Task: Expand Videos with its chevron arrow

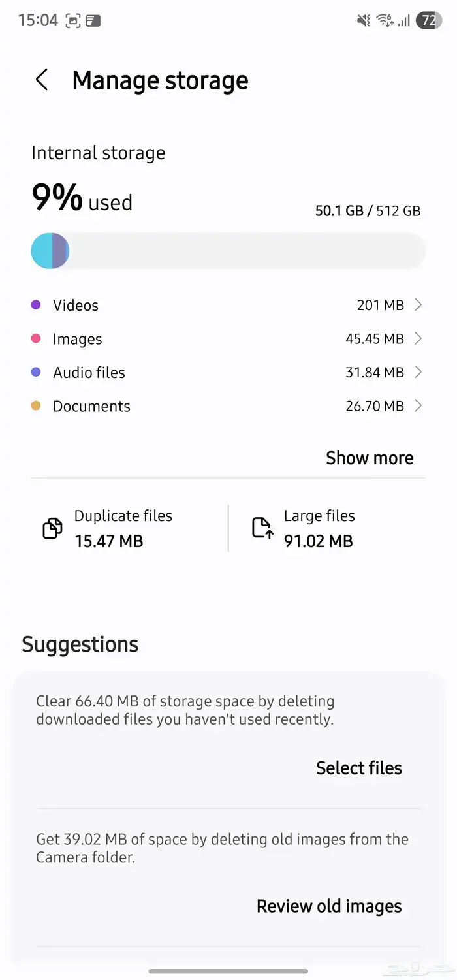Action: (x=418, y=305)
